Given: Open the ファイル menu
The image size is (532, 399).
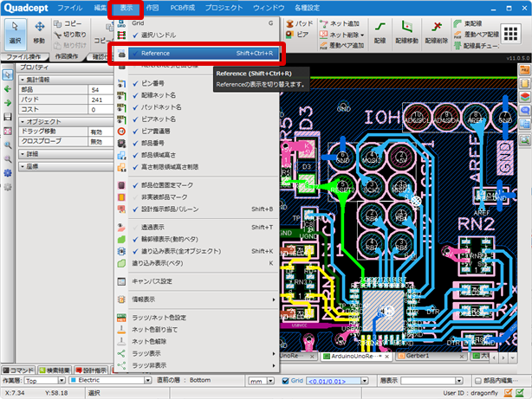Looking at the screenshot, I should (69, 8).
